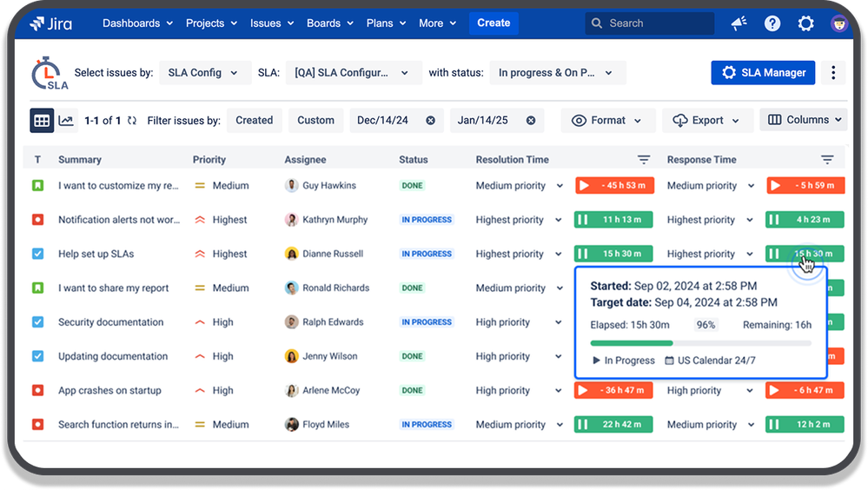Refresh the issues list

(x=132, y=120)
